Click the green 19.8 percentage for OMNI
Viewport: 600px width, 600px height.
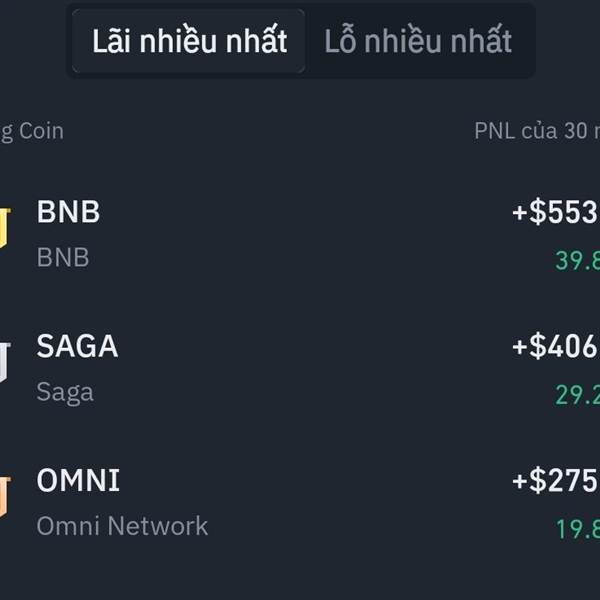coord(577,529)
